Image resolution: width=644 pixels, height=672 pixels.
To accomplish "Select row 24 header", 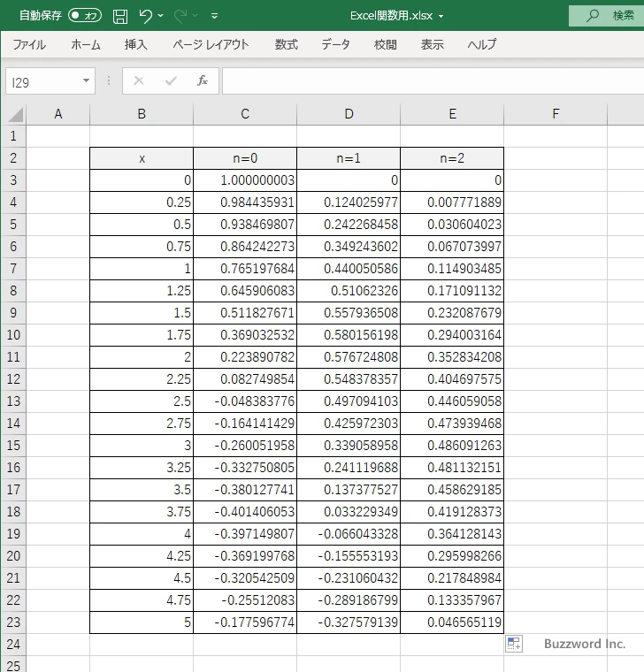I will tap(13, 644).
